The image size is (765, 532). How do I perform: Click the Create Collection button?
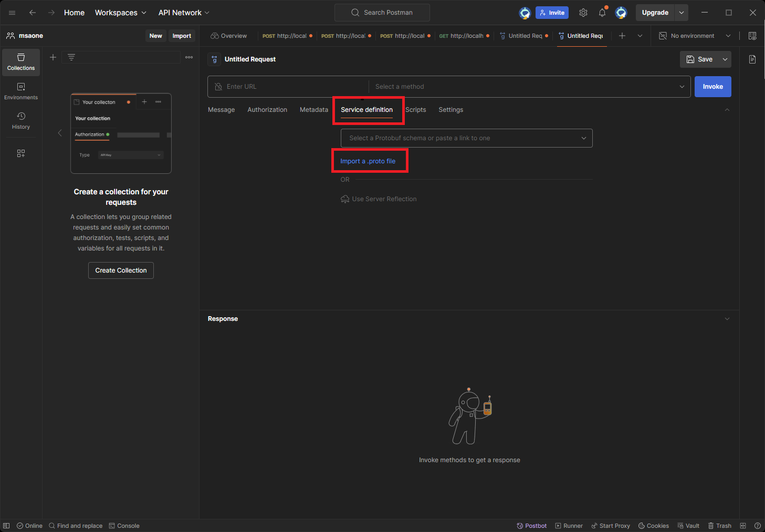point(121,270)
